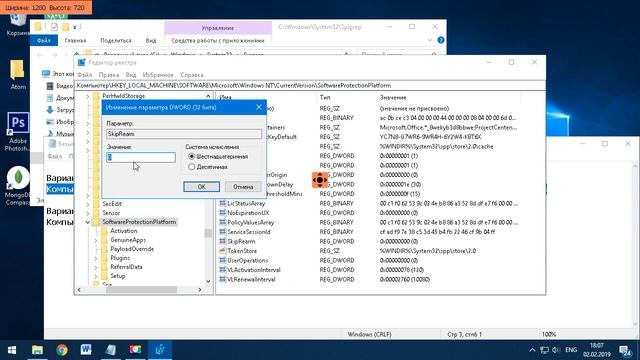The height and width of the screenshot is (360, 640).
Task: Select the Шестнадцатеричная radio button
Action: (191, 157)
